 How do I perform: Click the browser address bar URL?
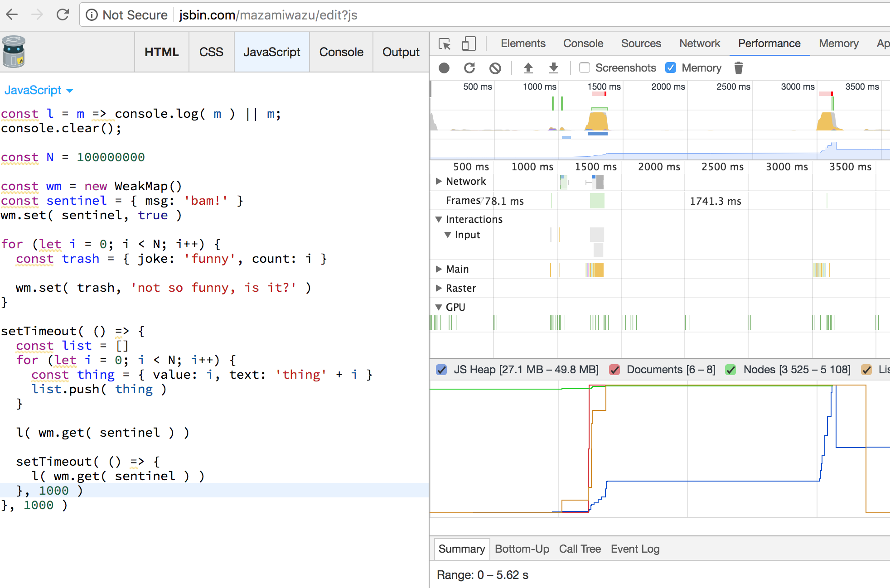tap(268, 15)
